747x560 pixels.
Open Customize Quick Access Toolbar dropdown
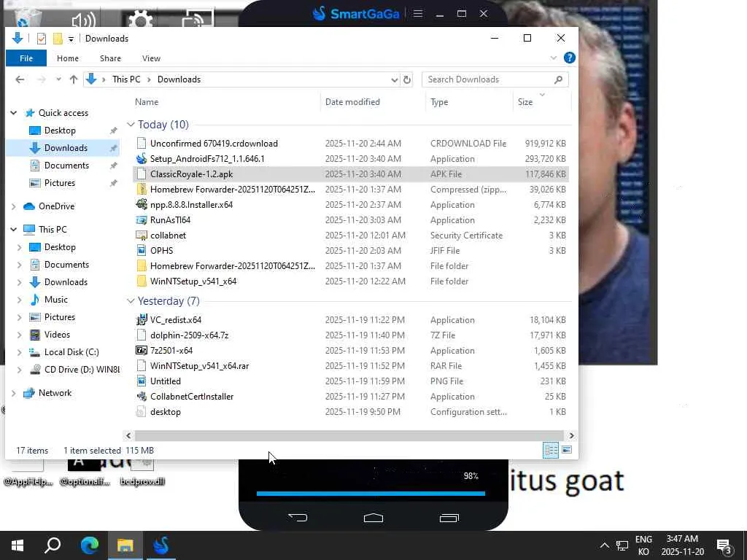click(x=71, y=39)
